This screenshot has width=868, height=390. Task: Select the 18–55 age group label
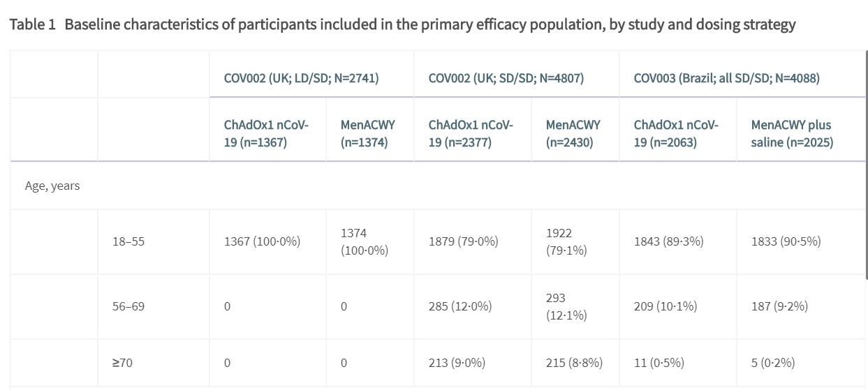click(x=128, y=241)
